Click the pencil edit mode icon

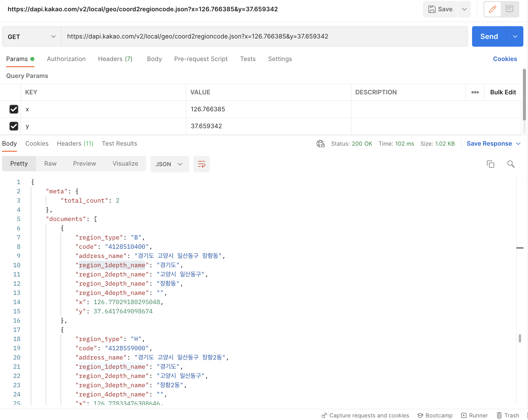pos(492,9)
